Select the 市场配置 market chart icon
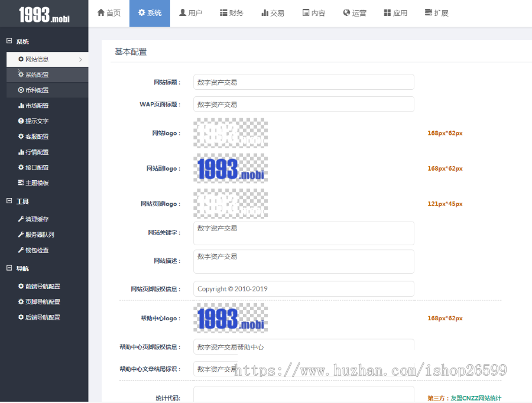Screen dimensions: 532x403 coord(21,105)
